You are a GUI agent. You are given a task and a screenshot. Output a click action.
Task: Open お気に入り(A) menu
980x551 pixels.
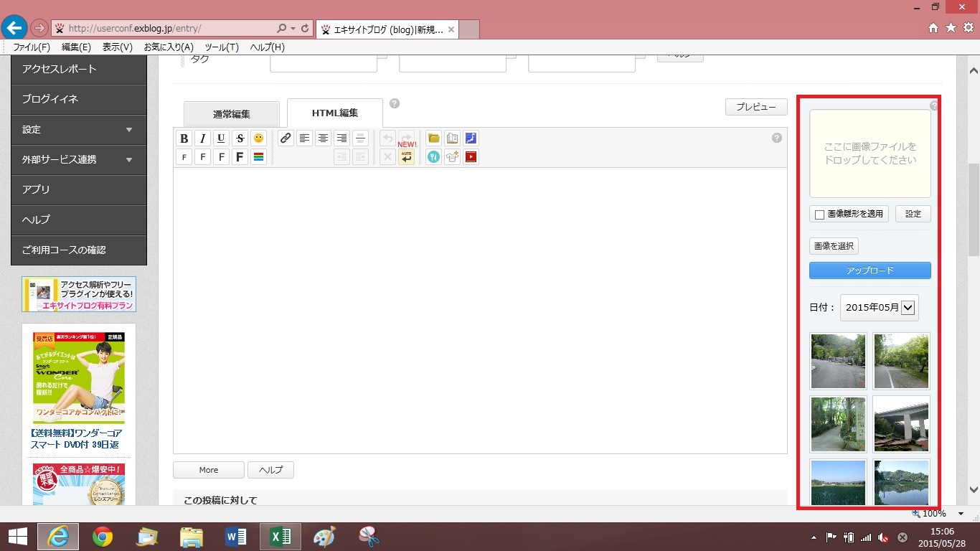(x=169, y=47)
